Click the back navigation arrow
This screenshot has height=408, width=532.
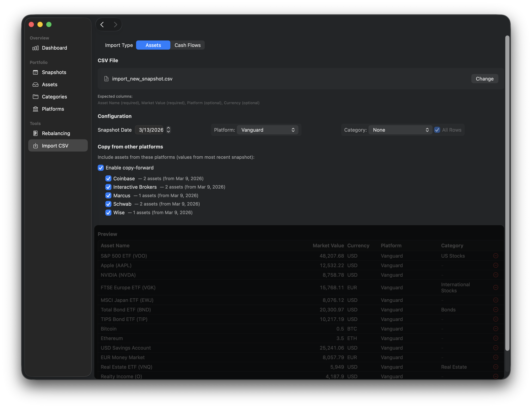(102, 24)
